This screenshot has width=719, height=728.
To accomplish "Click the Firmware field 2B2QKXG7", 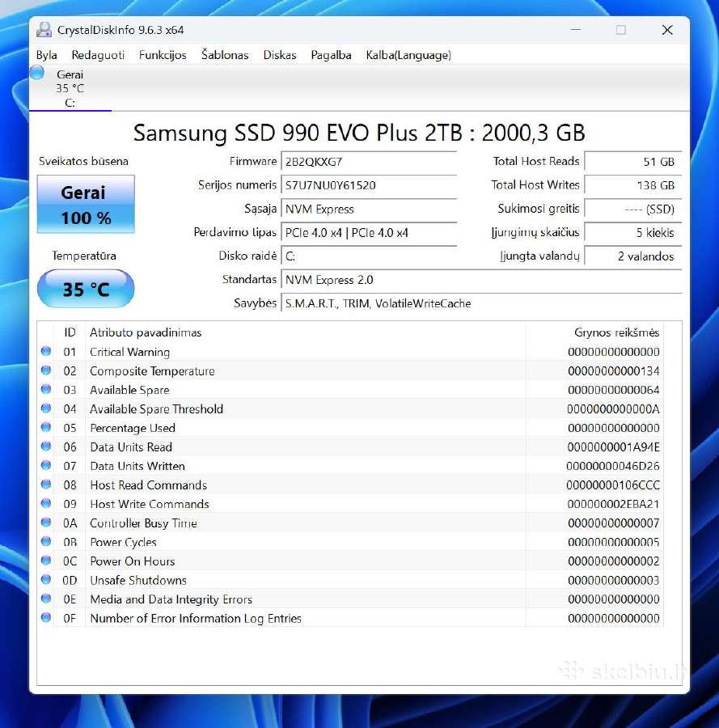I will [369, 162].
